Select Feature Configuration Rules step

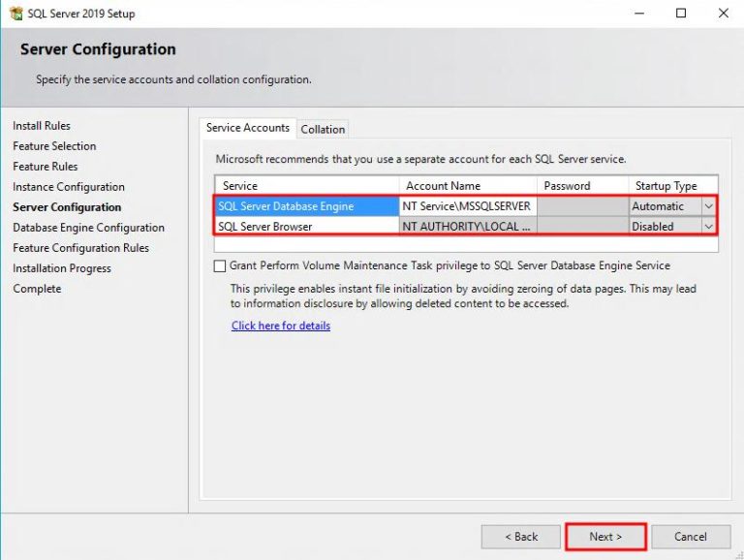[80, 248]
